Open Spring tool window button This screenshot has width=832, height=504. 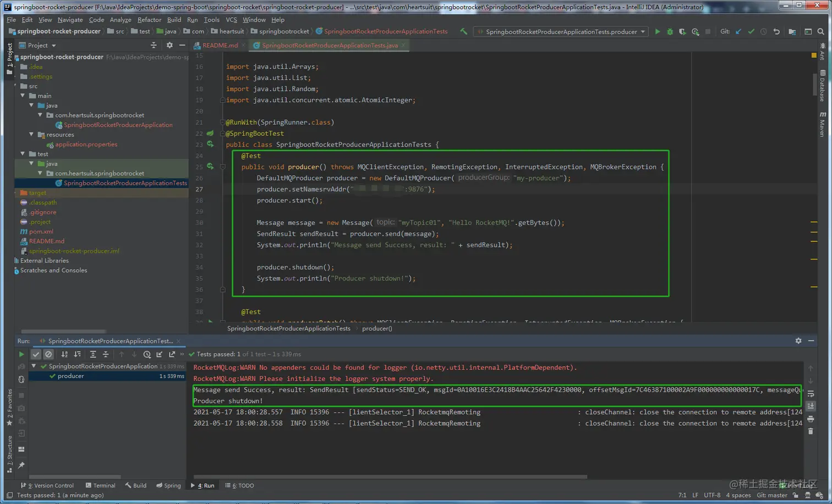(x=168, y=485)
